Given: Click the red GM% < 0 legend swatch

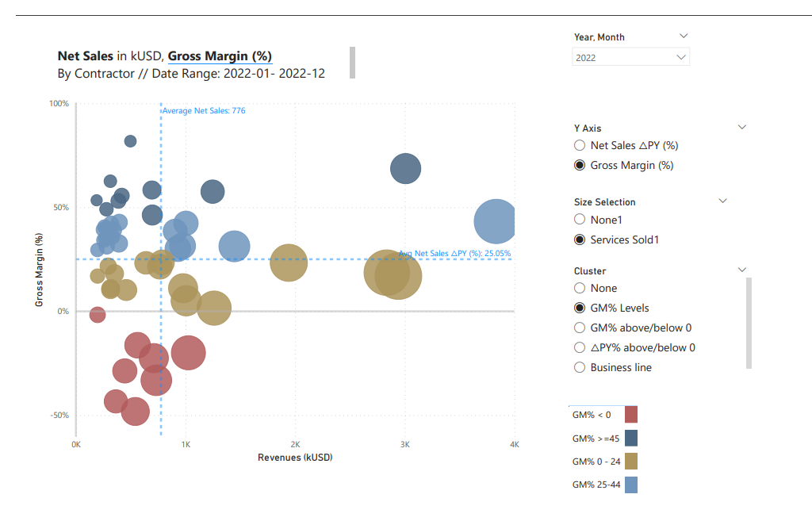Looking at the screenshot, I should [630, 414].
